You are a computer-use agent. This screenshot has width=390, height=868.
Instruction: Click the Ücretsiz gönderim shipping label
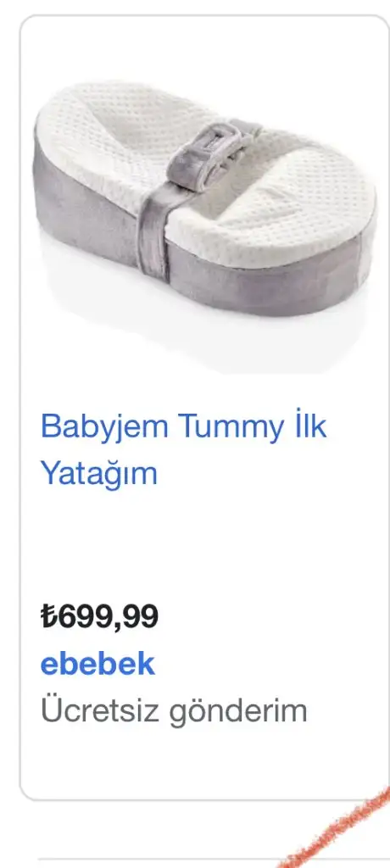174,711
